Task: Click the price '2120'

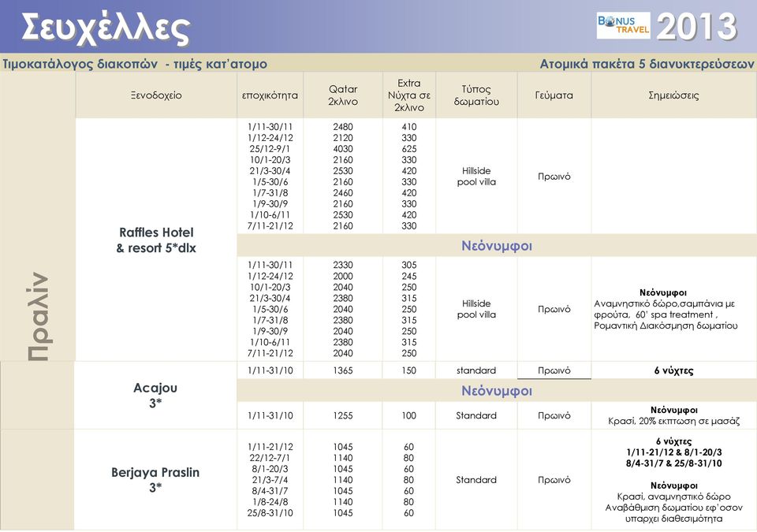Action: pyautogui.click(x=343, y=138)
